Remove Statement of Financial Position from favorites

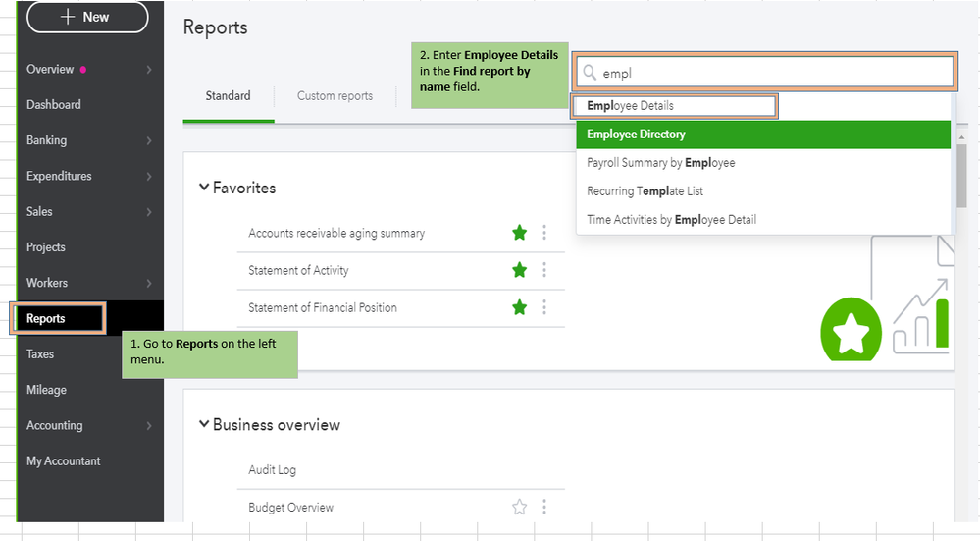point(520,307)
